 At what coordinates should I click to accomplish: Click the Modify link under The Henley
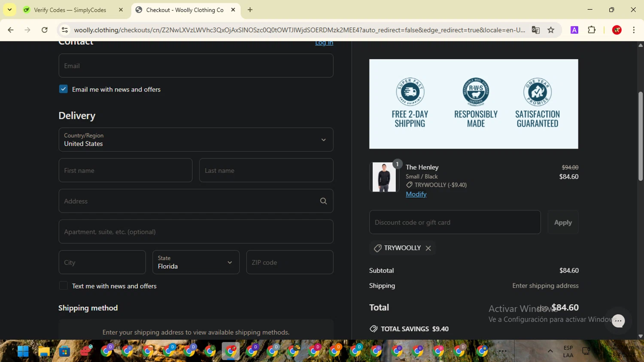416,194
